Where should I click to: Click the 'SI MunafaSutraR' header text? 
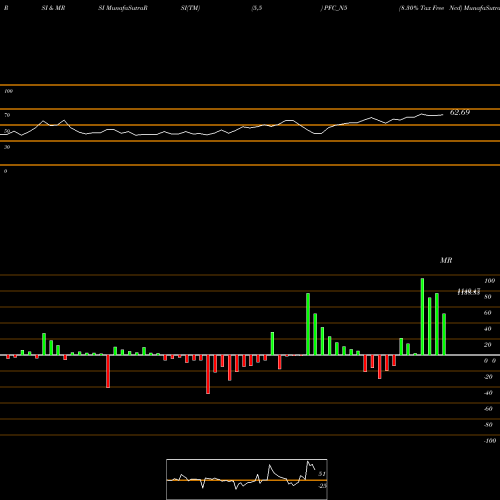[x=123, y=8]
